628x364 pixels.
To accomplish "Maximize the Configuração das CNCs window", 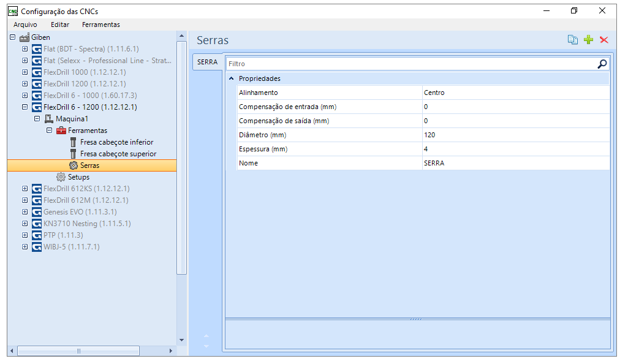I will pos(574,11).
